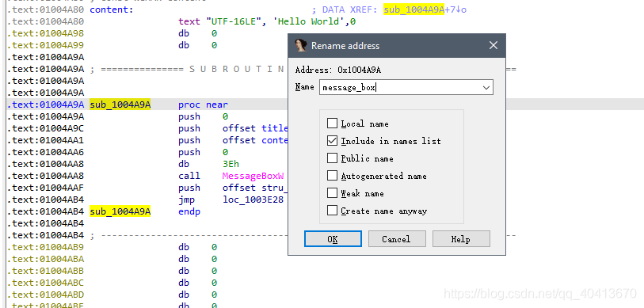Viewport: 644px width, 308px height.
Task: Enable the Public name checkbox
Action: pos(332,158)
